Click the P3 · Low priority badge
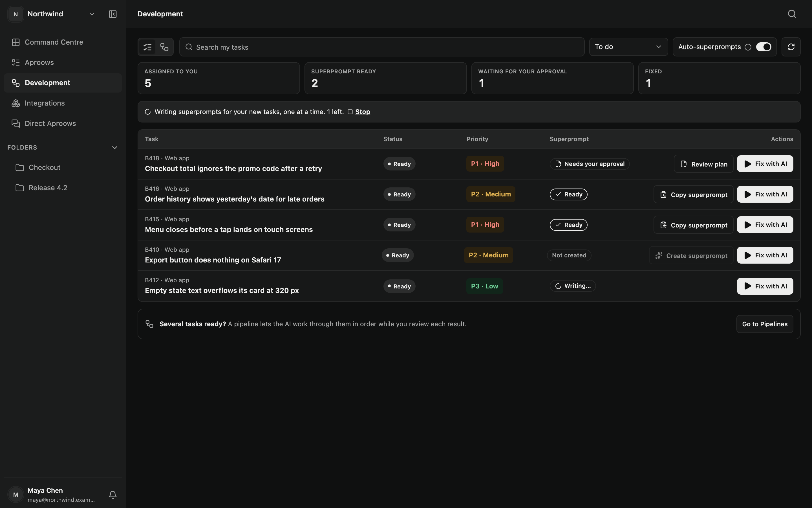 point(484,286)
